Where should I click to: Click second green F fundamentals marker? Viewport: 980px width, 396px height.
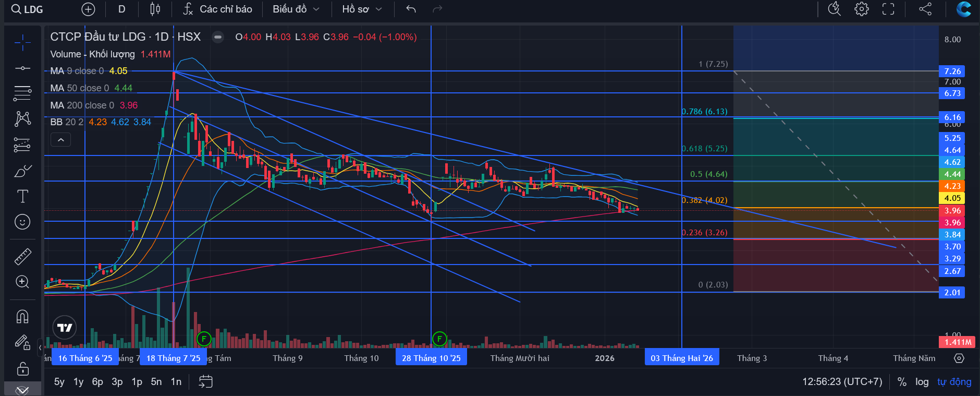[x=439, y=339]
